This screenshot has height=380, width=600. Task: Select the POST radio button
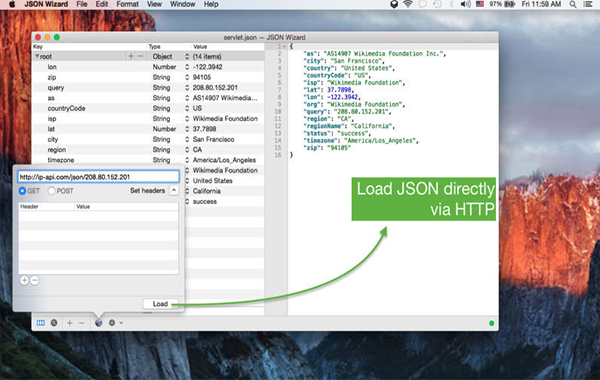(x=51, y=191)
